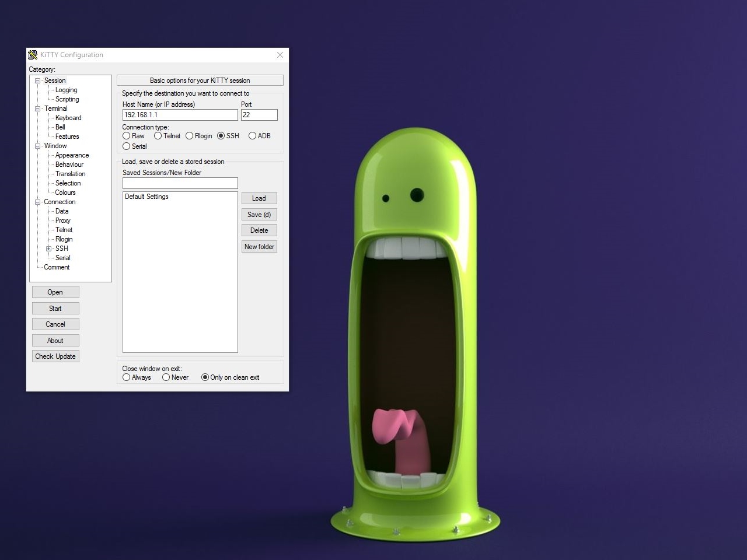This screenshot has height=560, width=747.
Task: Select Default Settings in saved sessions list
Action: (x=146, y=197)
